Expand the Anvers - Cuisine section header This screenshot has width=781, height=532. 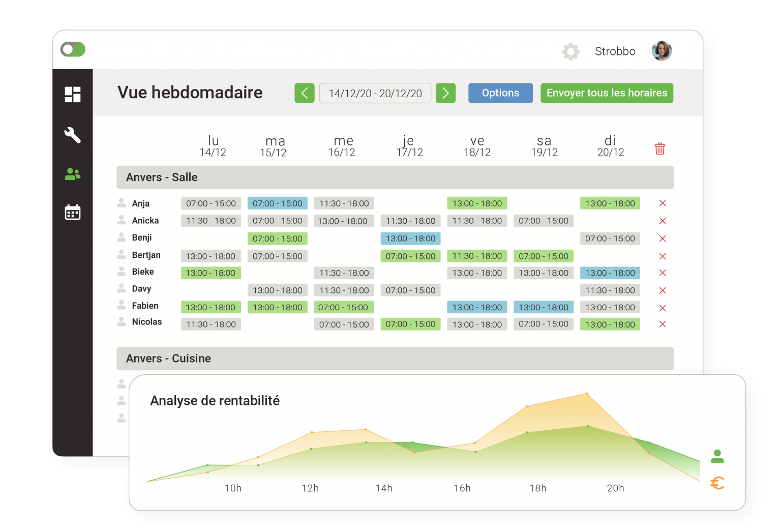(395, 359)
